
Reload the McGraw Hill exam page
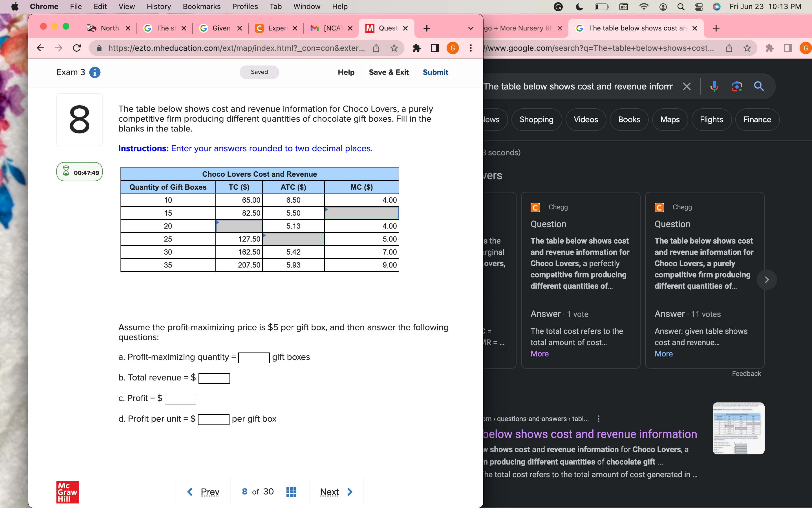coord(77,48)
